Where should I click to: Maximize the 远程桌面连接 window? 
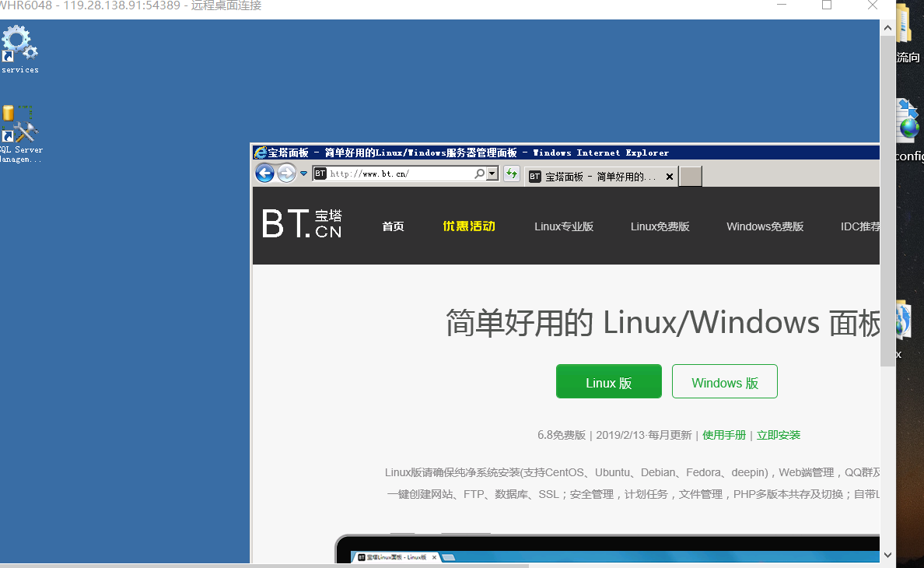click(x=827, y=5)
